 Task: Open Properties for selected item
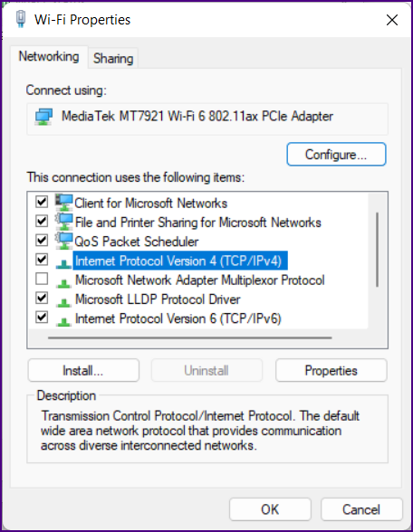[331, 370]
